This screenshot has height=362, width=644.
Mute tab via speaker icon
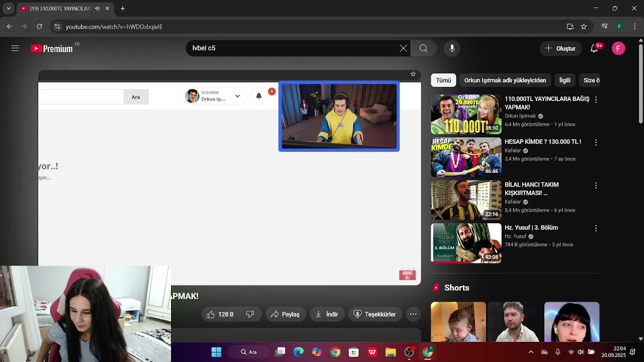[x=97, y=9]
